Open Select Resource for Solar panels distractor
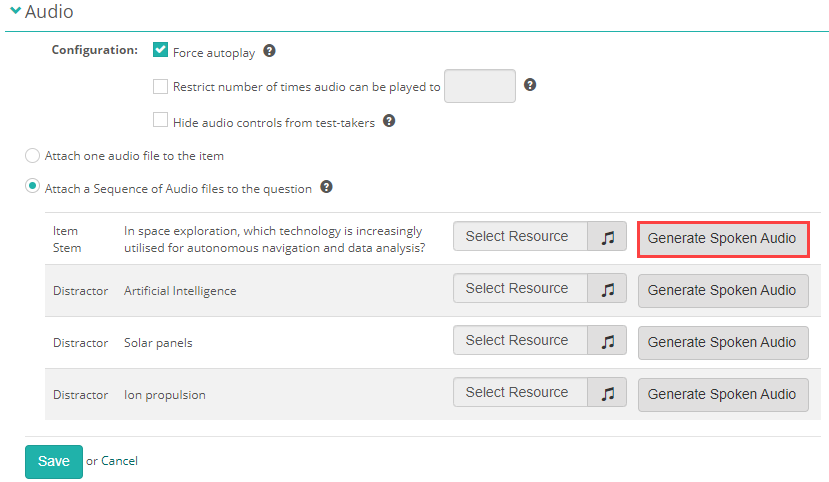Screen dimensions: 829x482 (517, 341)
